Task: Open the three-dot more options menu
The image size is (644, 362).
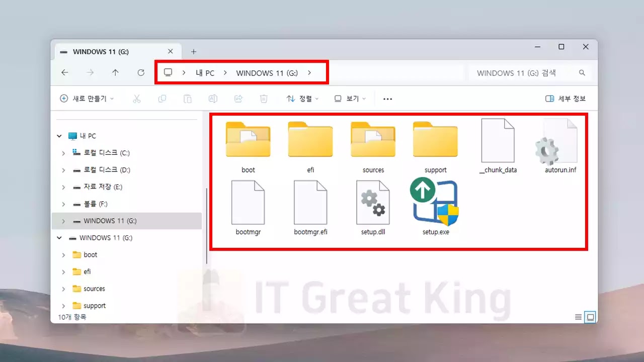Action: pos(387,99)
